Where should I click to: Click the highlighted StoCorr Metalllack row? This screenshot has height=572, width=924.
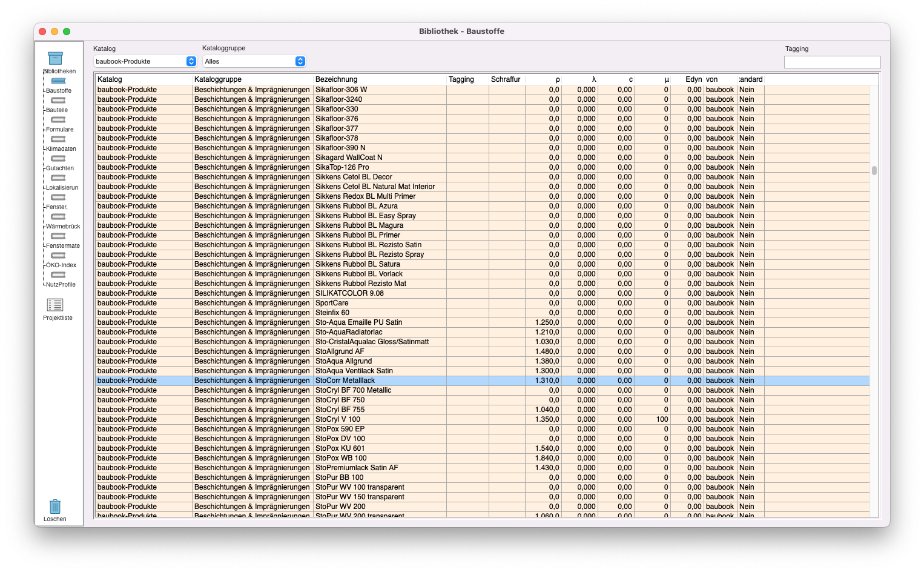[x=483, y=381]
